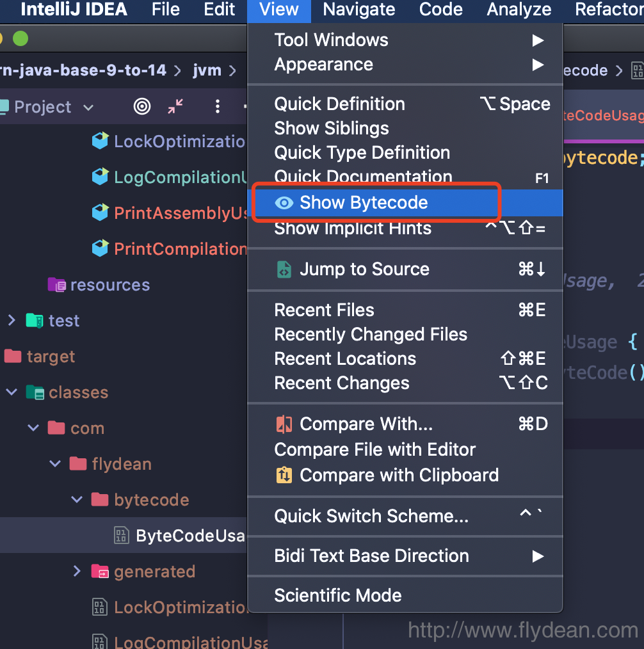The image size is (644, 649).
Task: Click the Jump to Source file icon
Action: pos(284,269)
